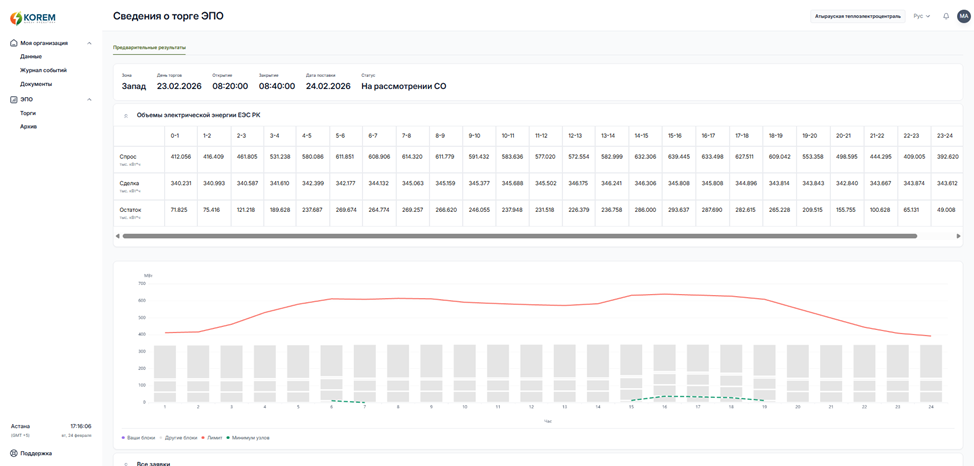Open Журнал событий link

pyautogui.click(x=43, y=70)
